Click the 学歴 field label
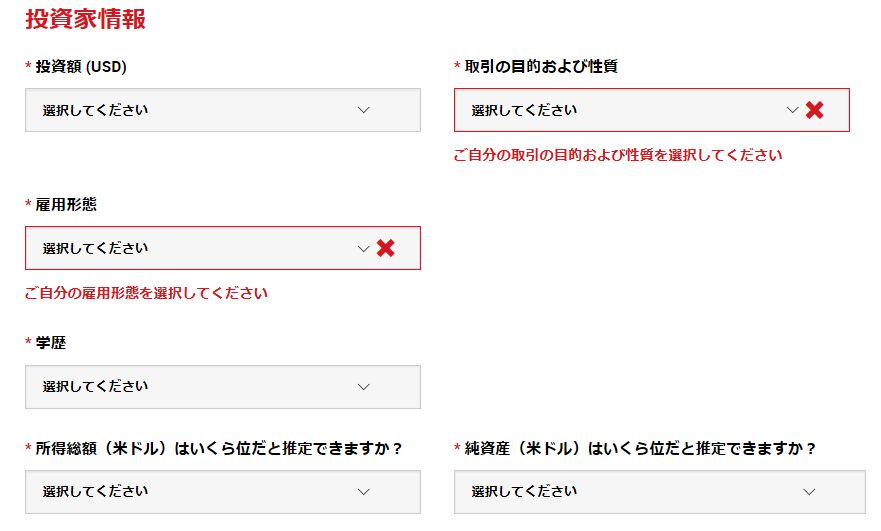This screenshot has width=881, height=531. (51, 342)
